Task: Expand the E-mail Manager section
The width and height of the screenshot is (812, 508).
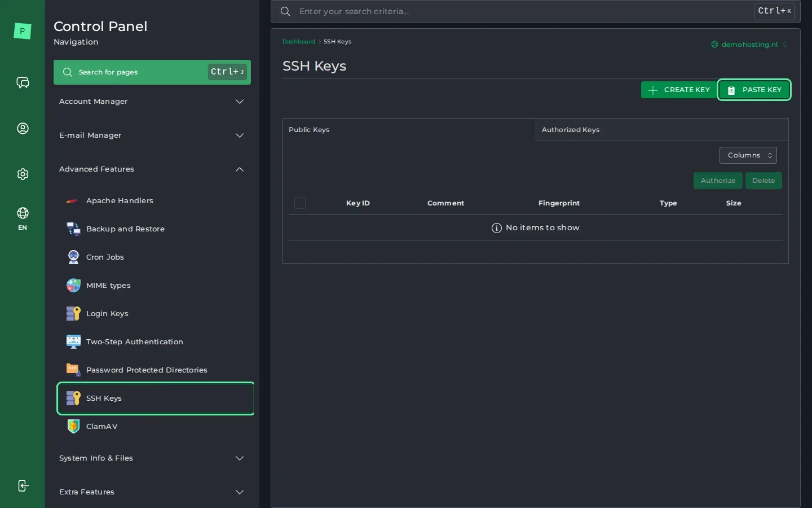Action: (x=152, y=135)
